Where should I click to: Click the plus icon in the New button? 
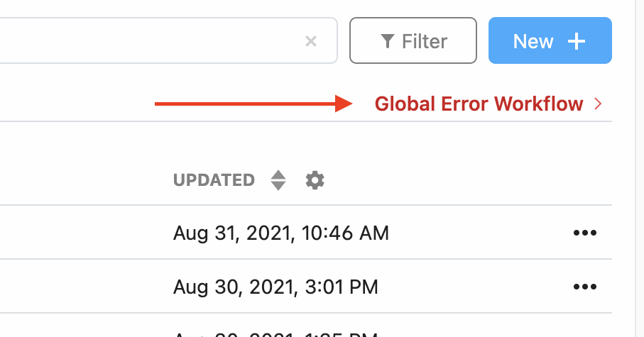577,41
